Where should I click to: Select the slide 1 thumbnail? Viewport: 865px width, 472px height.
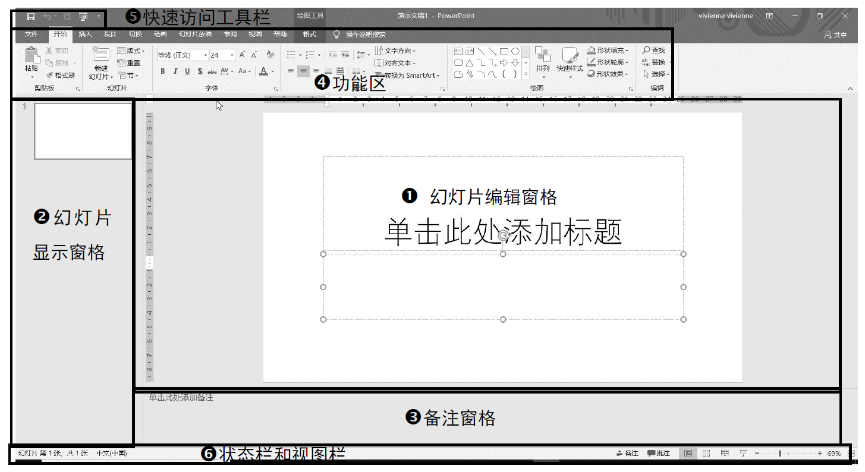click(83, 131)
